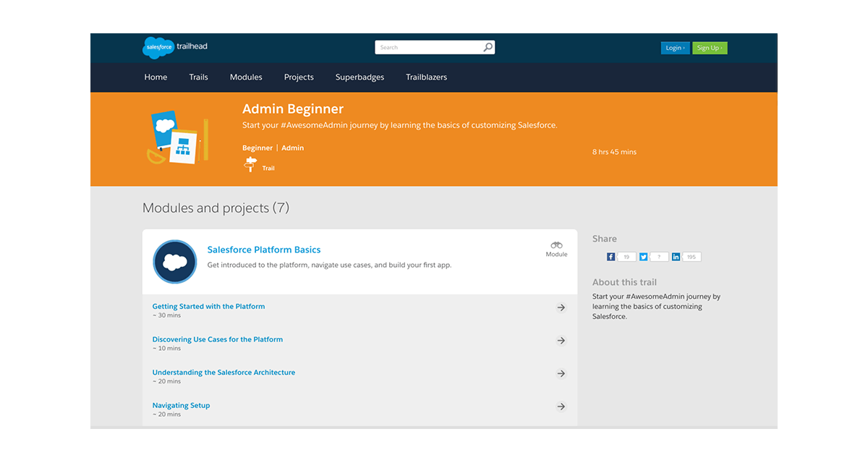Share trail via Twitter icon

[x=644, y=257]
